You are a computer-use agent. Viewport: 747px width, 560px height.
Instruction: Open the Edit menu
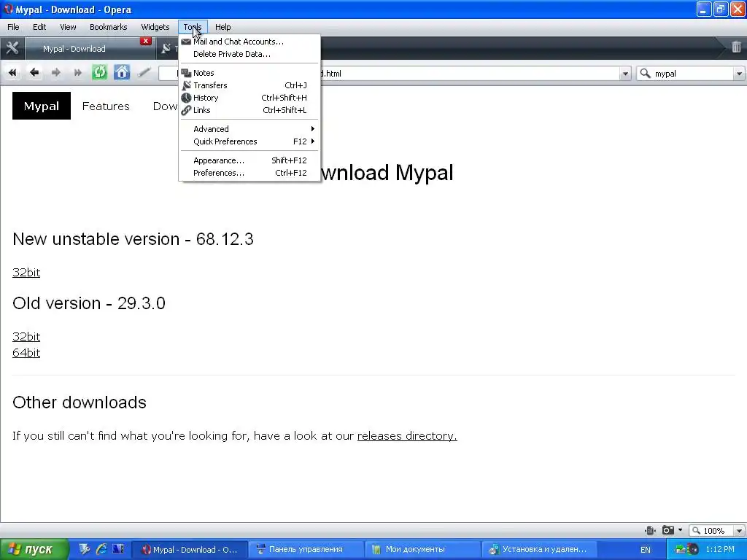pos(39,27)
